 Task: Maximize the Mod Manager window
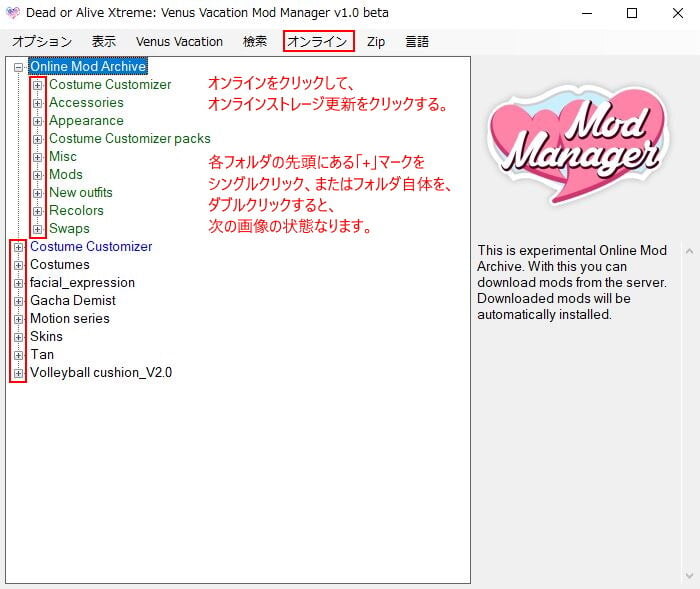632,13
